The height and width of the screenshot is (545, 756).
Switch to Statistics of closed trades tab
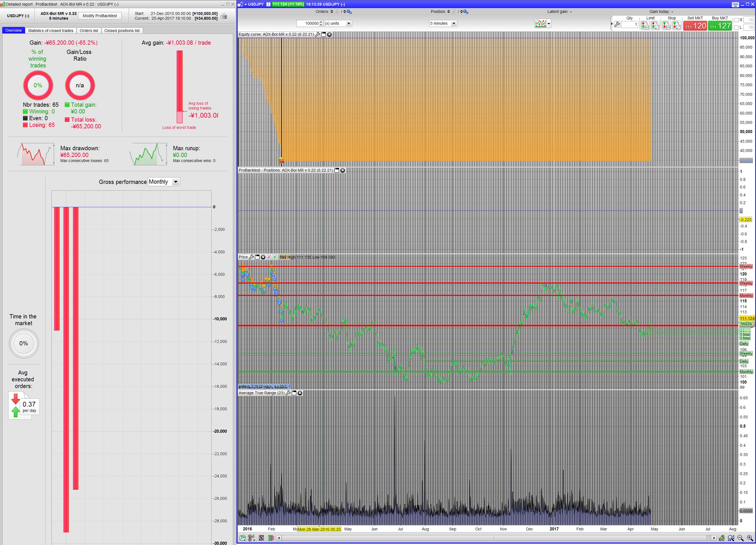[x=50, y=31]
